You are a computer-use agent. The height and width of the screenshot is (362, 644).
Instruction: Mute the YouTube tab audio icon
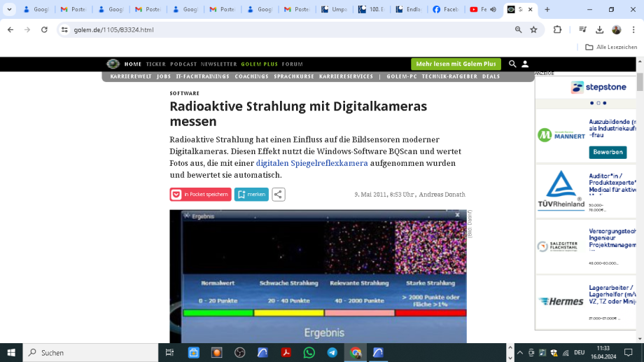pos(493,10)
